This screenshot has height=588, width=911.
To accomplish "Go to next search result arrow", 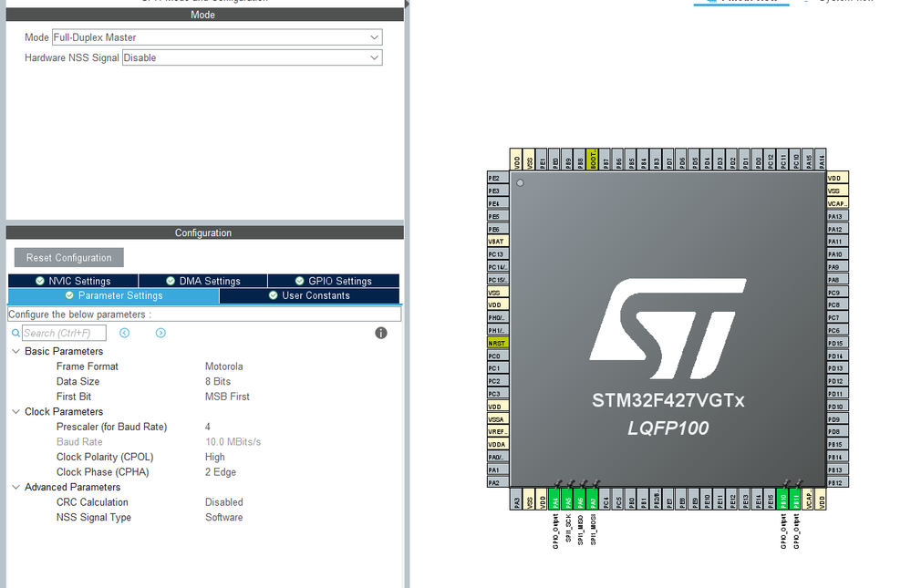I will coord(160,333).
